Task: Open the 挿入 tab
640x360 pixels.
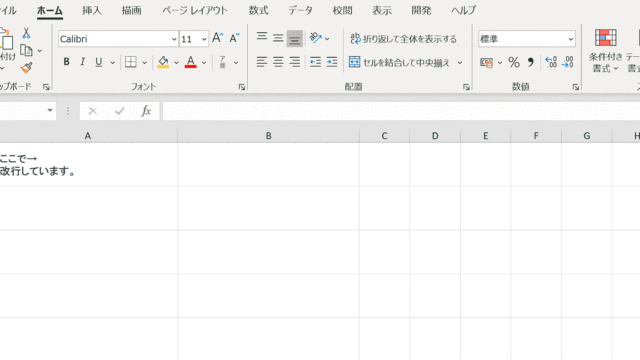Action: click(x=92, y=10)
